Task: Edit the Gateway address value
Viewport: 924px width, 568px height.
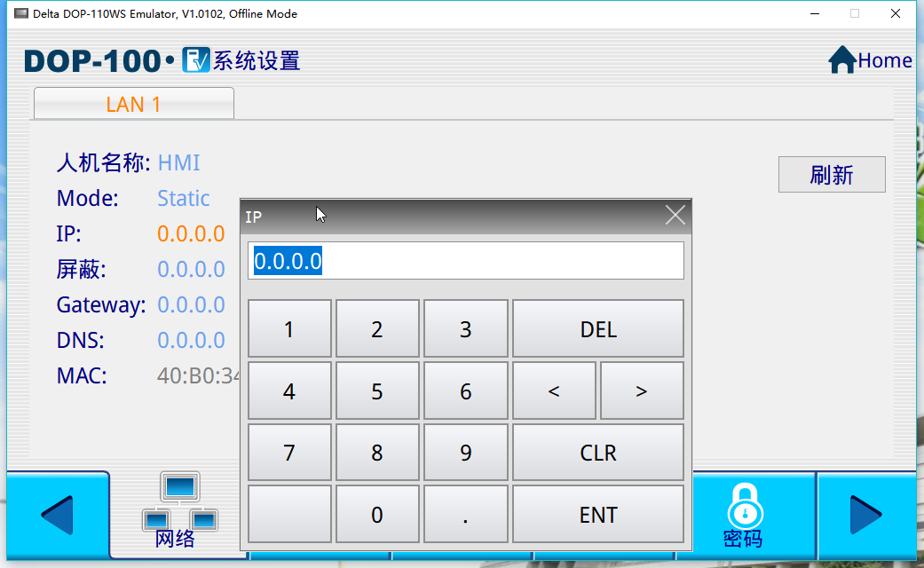Action: [x=191, y=305]
